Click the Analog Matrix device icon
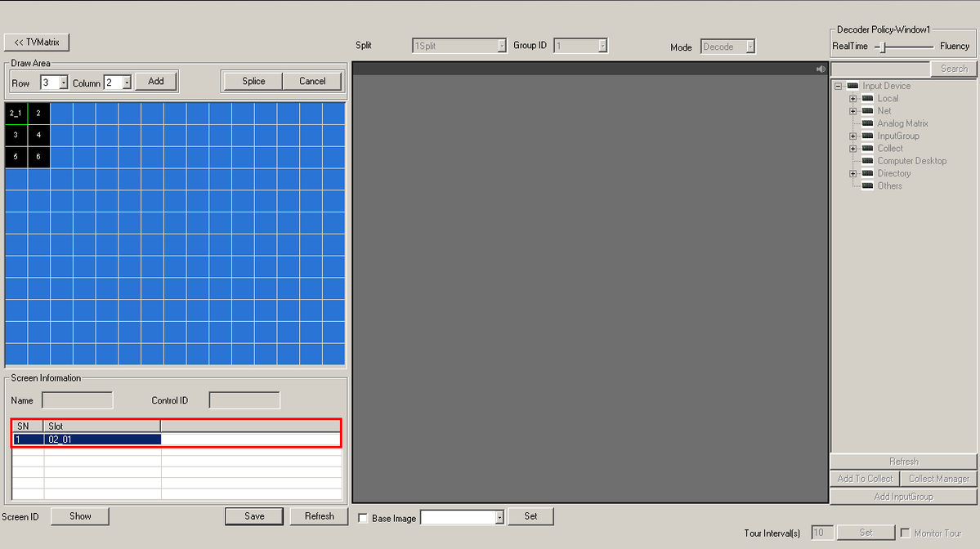Viewport: 980px width, 549px height. click(867, 123)
